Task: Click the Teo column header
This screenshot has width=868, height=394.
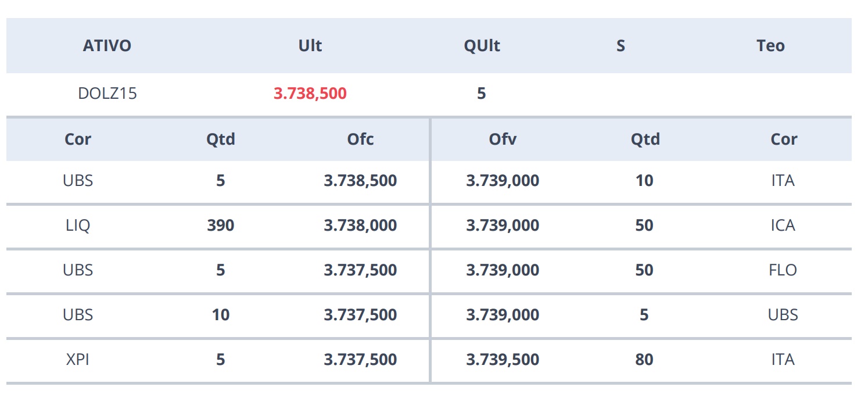Action: (770, 46)
